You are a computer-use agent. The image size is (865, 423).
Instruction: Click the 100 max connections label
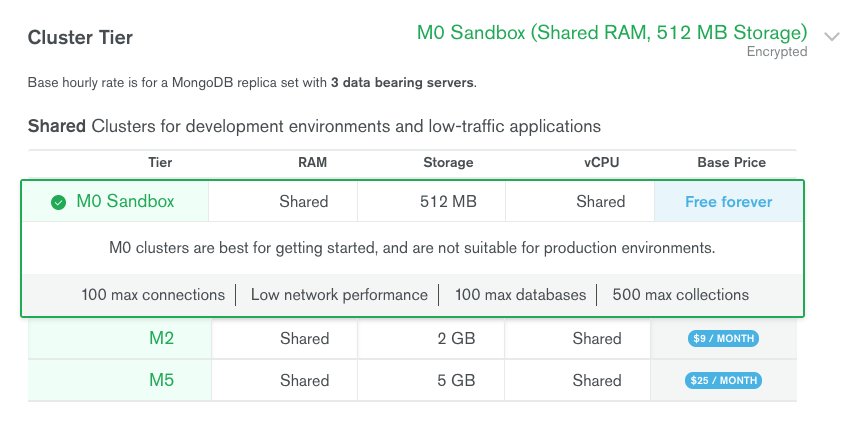[x=153, y=295]
